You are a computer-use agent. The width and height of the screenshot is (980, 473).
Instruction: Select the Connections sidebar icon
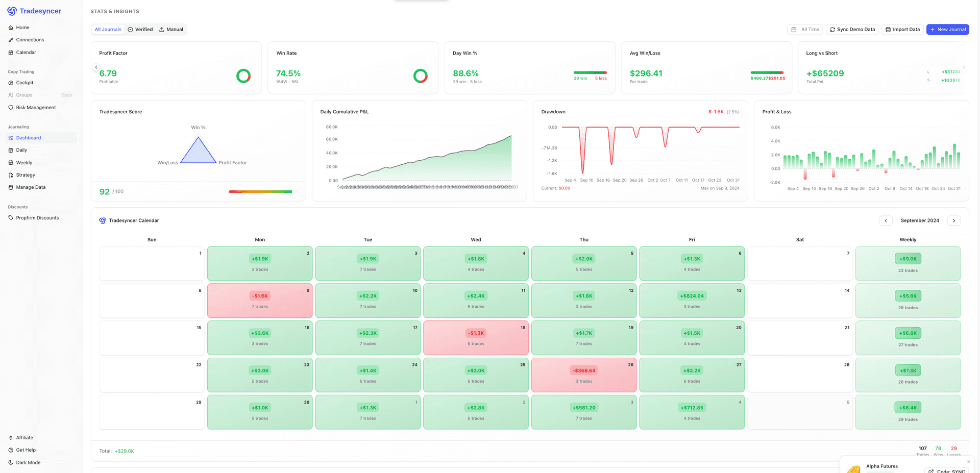[x=10, y=39]
